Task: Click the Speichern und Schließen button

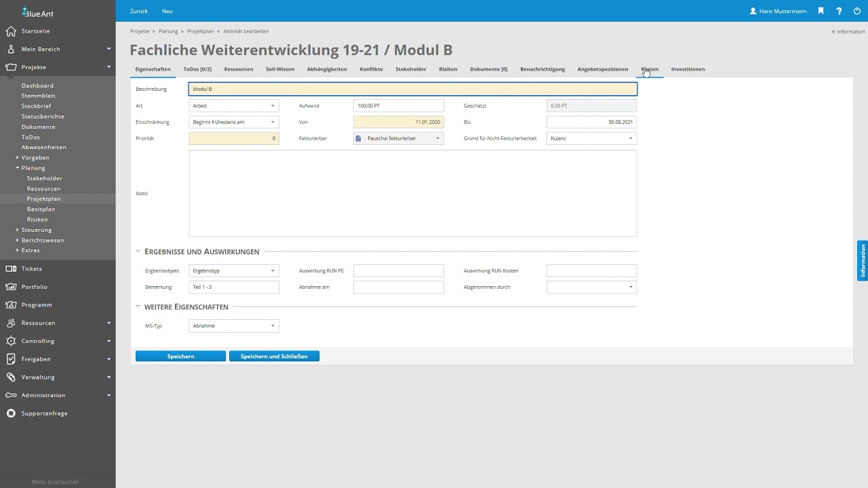Action: [x=274, y=357]
